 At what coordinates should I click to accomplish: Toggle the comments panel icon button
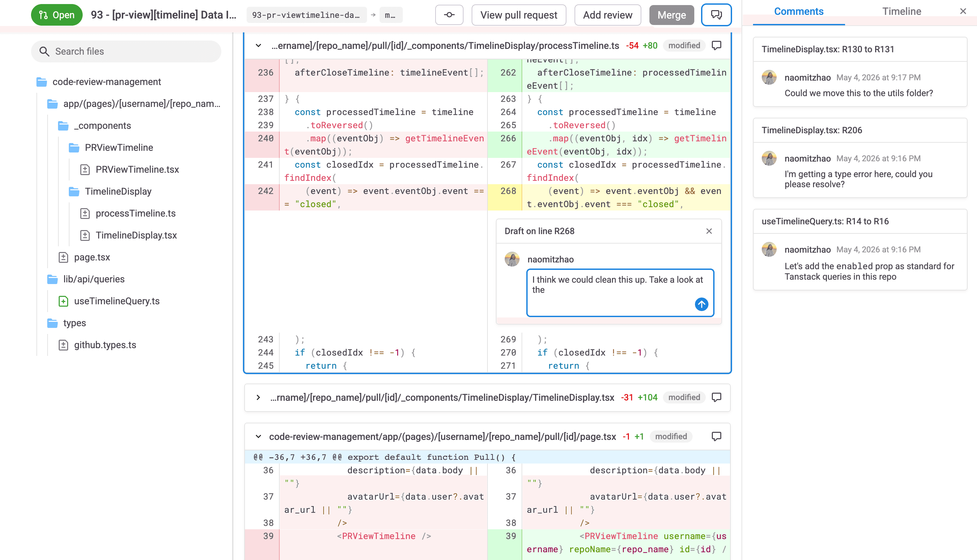[716, 15]
